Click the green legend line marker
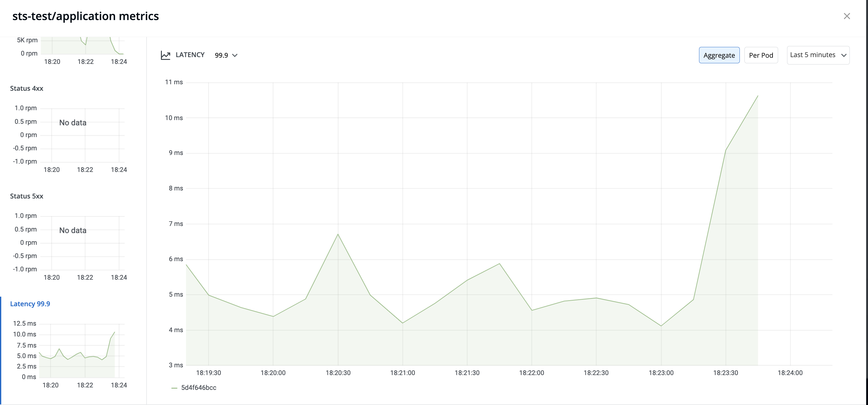 click(174, 388)
